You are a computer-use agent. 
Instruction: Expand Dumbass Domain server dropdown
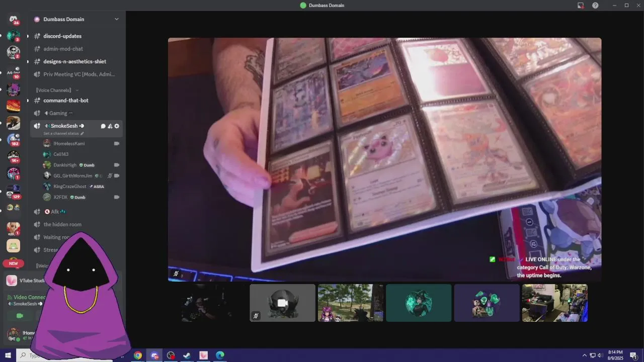pos(117,19)
